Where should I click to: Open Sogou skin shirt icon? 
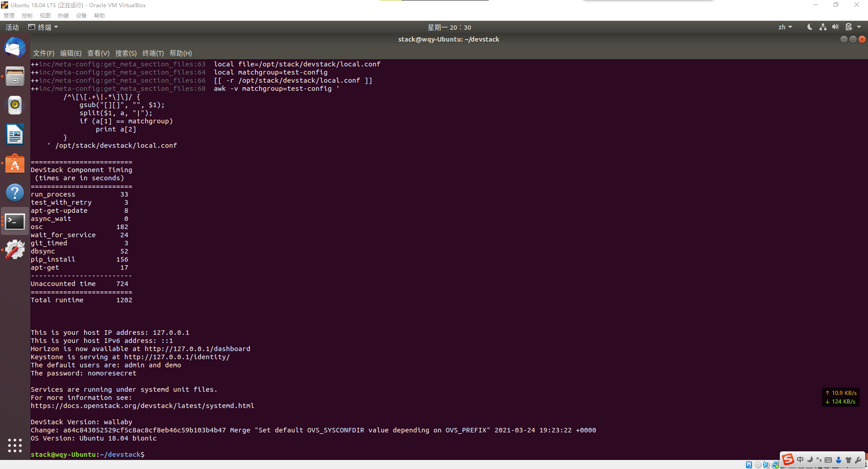point(849,460)
